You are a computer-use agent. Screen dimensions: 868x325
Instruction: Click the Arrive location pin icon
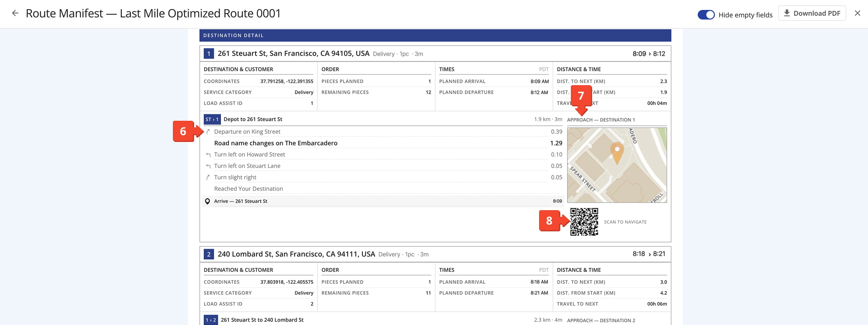point(207,201)
